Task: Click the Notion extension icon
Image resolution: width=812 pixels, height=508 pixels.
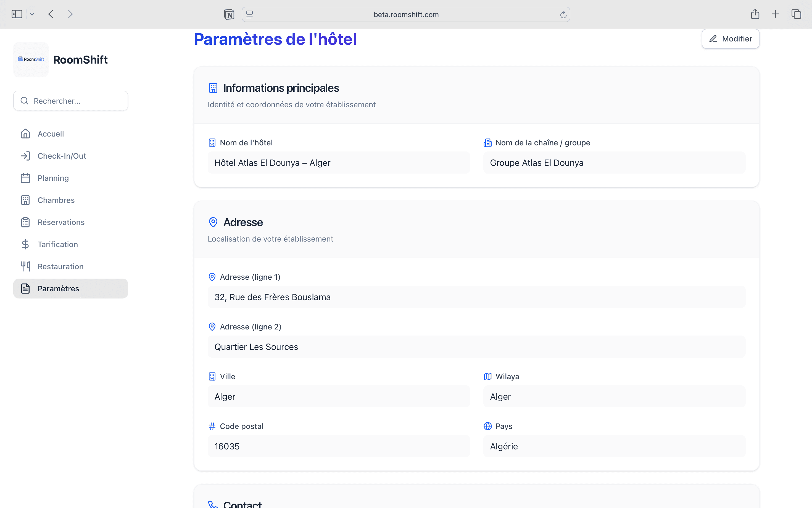Action: point(229,14)
